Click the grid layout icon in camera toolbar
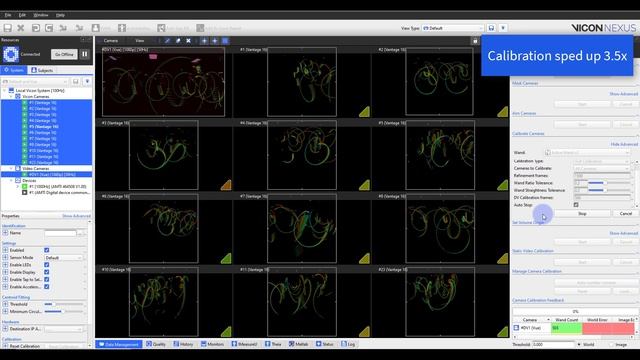Viewport: 640px width, 360px height. (225, 41)
